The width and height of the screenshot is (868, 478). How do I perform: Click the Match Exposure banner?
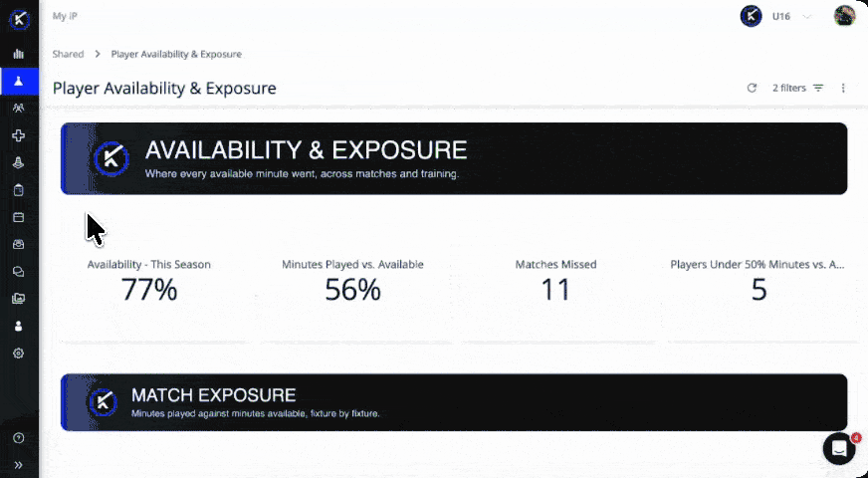tap(454, 402)
